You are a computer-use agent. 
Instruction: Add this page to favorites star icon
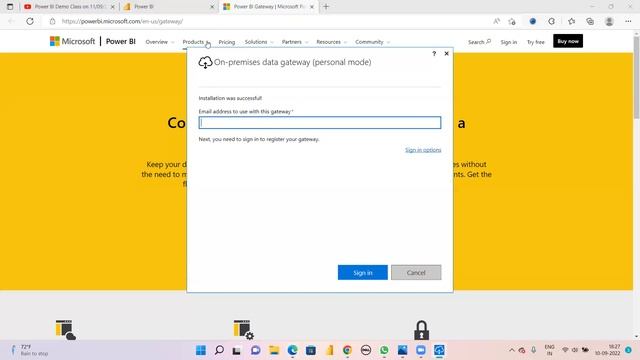click(512, 21)
